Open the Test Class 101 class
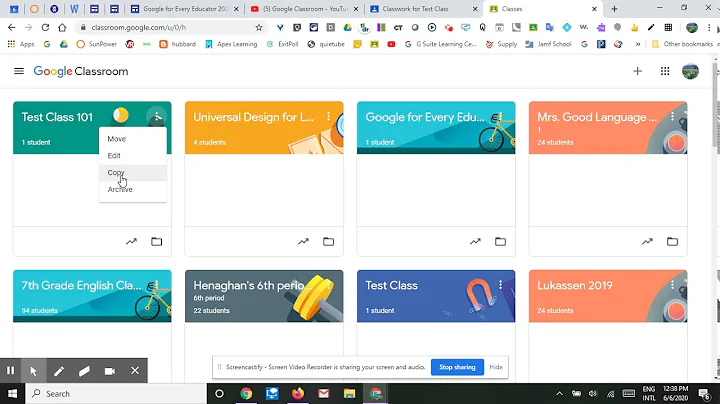 (x=57, y=117)
